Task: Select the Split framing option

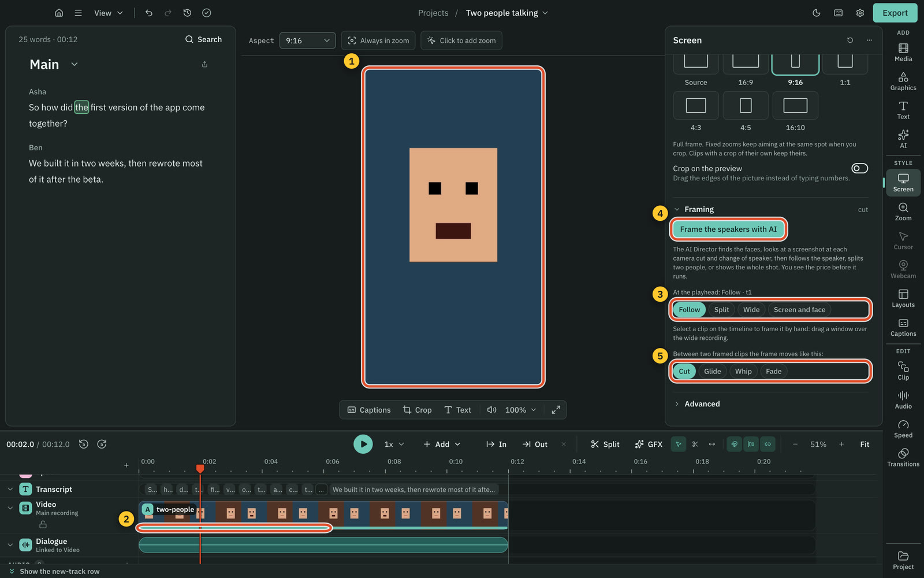Action: 721,310
